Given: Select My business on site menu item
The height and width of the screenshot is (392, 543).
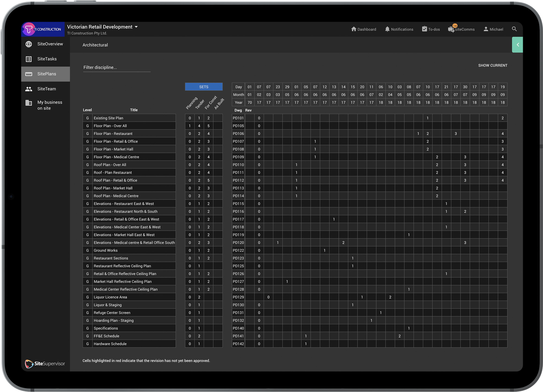Looking at the screenshot, I should pos(50,105).
